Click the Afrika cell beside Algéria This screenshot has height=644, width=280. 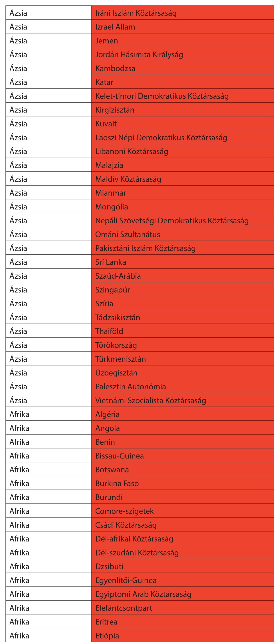click(48, 414)
